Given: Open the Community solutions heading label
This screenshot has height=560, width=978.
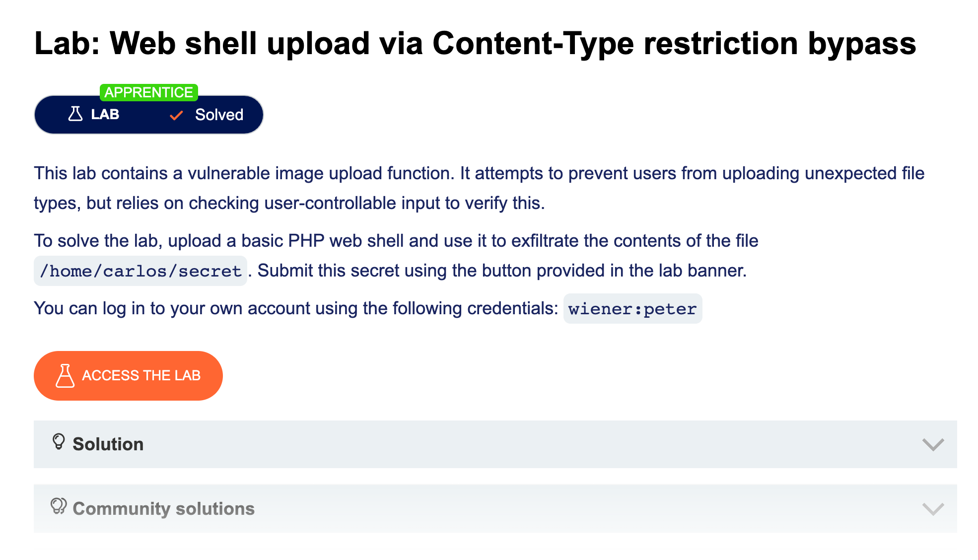Looking at the screenshot, I should click(x=163, y=509).
